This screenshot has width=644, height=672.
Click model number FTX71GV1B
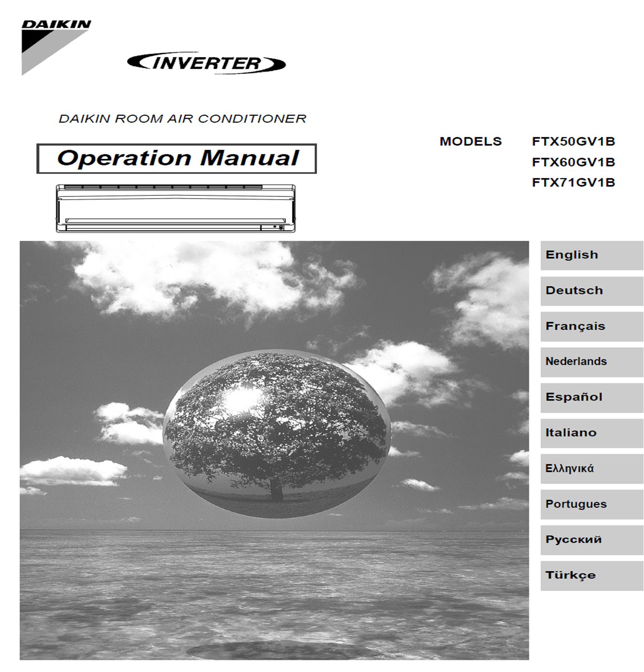click(x=573, y=183)
